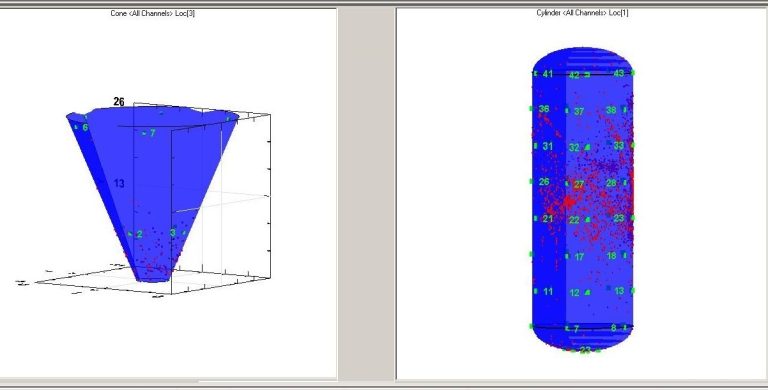
Task: Select sensor 38 marker on cylinder
Action: point(616,110)
